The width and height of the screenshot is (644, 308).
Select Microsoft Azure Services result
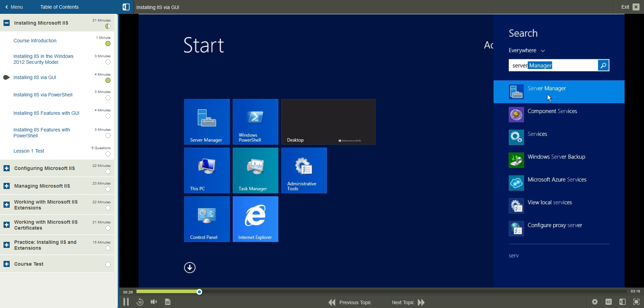[559, 183]
